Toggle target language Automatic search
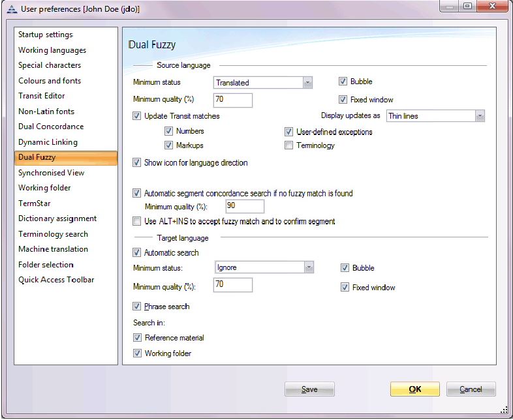The width and height of the screenshot is (513, 420). pos(137,252)
